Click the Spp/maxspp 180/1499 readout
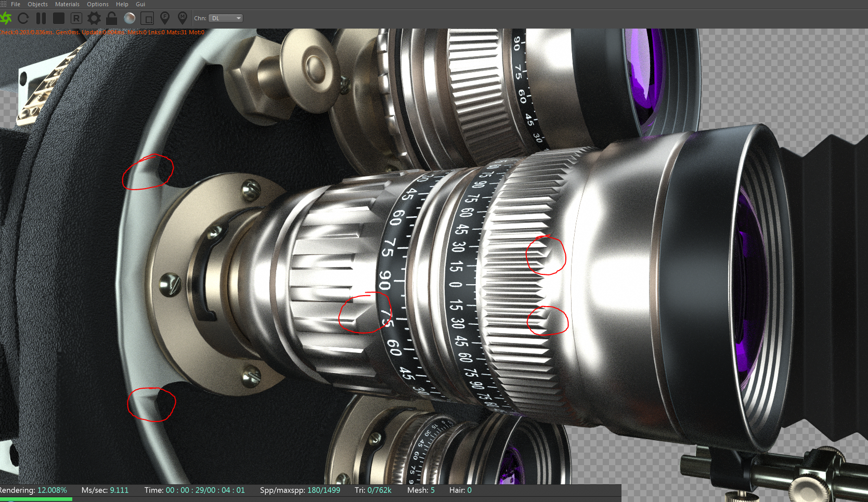Image resolution: width=868 pixels, height=502 pixels. [300, 490]
